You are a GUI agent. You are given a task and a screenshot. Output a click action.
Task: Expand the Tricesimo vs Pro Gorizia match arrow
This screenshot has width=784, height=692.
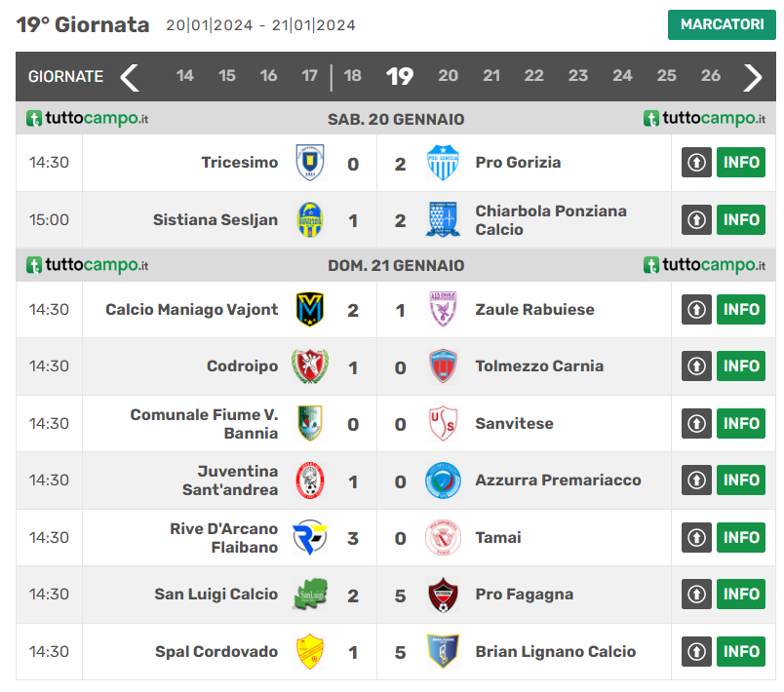[696, 163]
